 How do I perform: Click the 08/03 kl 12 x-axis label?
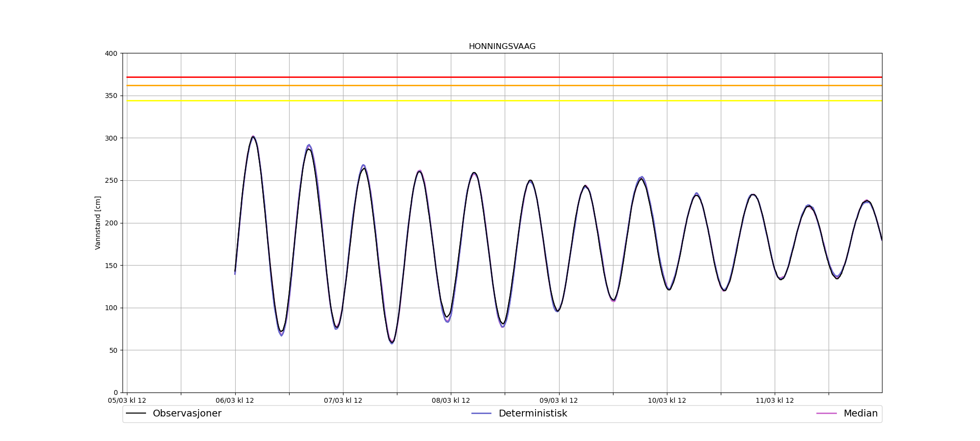[x=451, y=400]
